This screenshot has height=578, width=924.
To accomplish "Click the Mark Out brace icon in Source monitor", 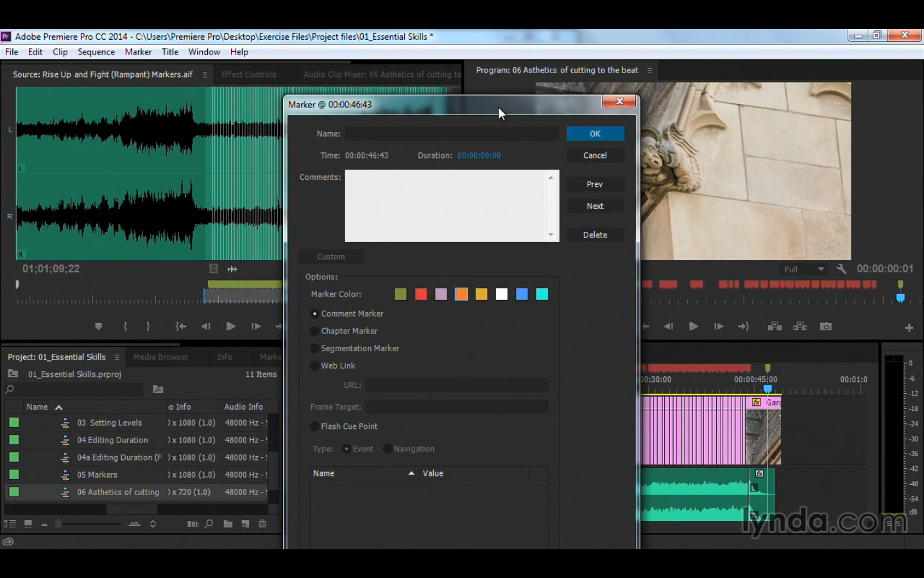I will [148, 326].
